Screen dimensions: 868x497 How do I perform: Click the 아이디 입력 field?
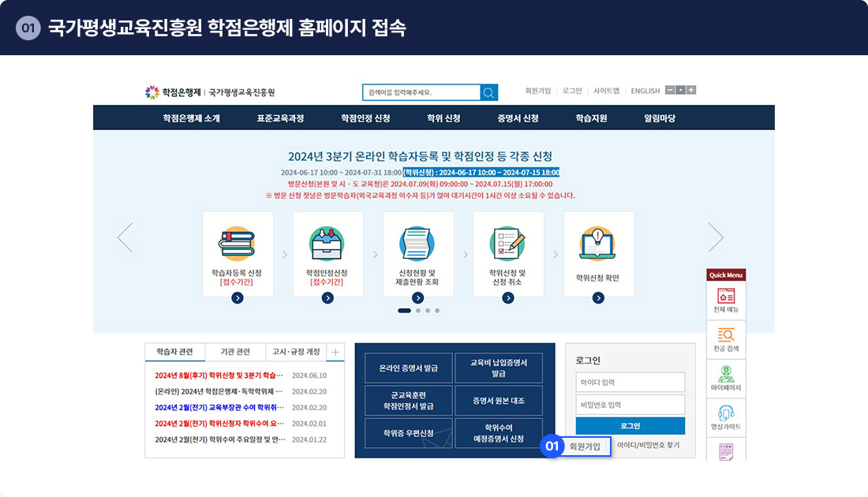[x=630, y=383]
